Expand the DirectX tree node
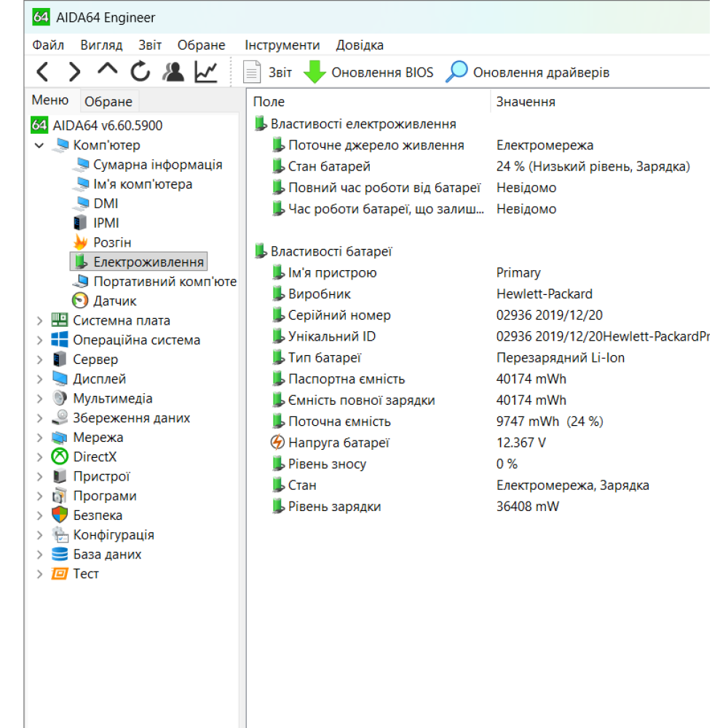728x728 pixels. click(39, 457)
